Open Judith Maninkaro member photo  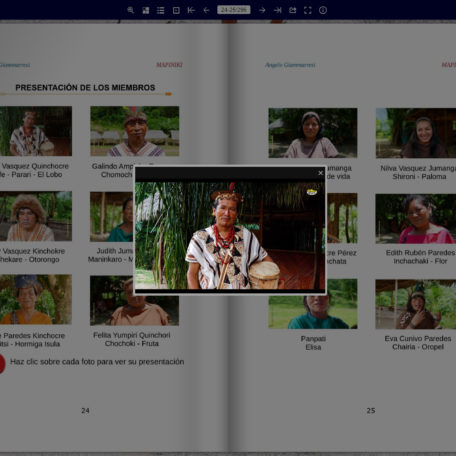(x=112, y=217)
